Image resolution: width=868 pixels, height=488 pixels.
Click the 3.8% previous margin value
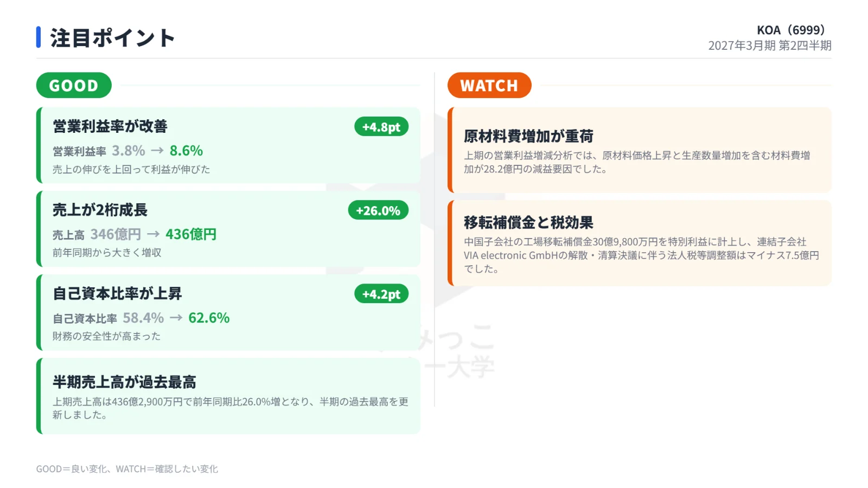tap(129, 150)
